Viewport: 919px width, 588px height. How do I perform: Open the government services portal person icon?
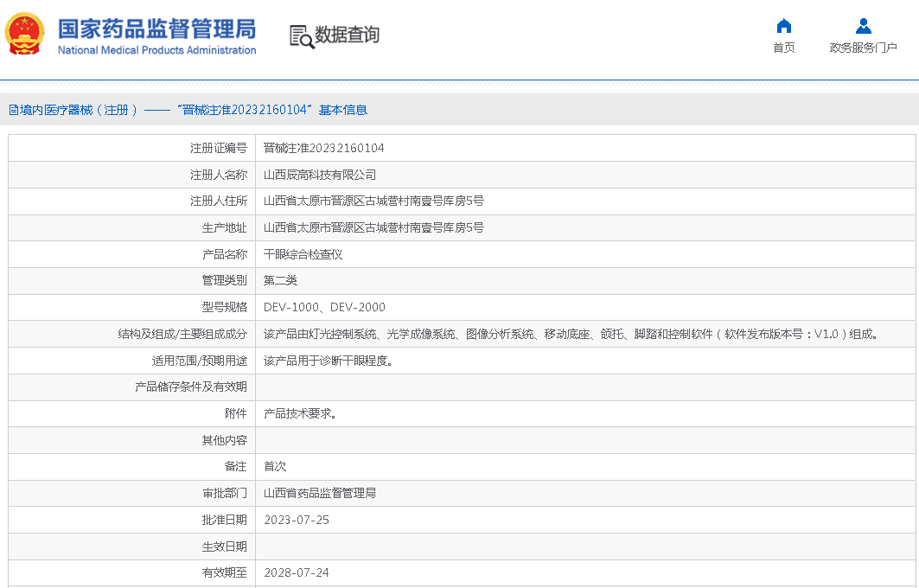coord(864,26)
